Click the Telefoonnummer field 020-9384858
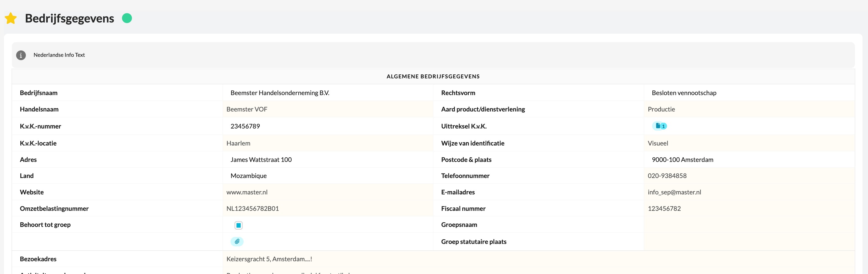This screenshot has height=274, width=868. 749,176
